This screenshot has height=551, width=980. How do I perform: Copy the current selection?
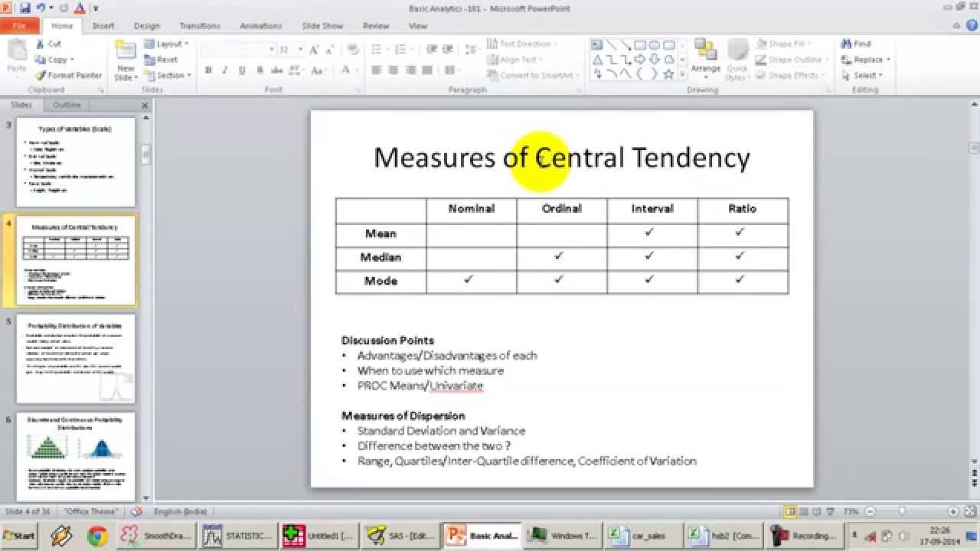coord(53,60)
